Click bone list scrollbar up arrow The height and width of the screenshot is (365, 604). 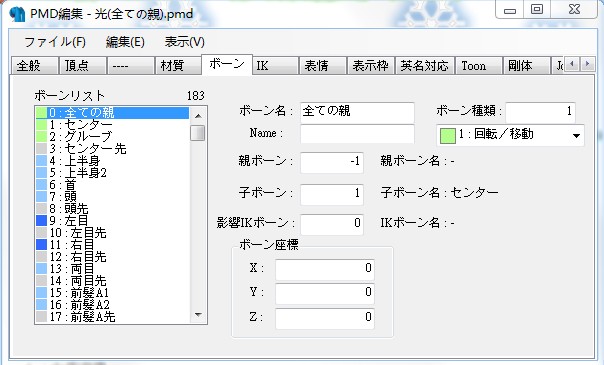[198, 116]
